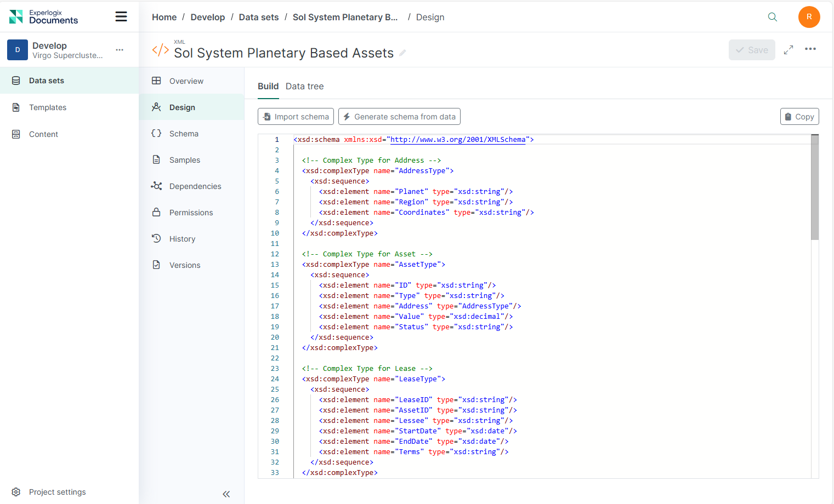
Task: Collapse the secondary sidebar with double chevron
Action: pyautogui.click(x=226, y=494)
